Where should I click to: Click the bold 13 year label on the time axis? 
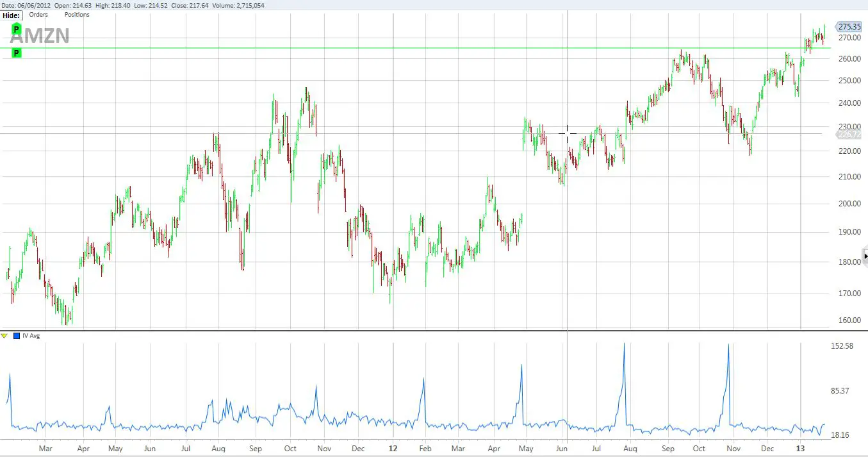[x=800, y=449]
